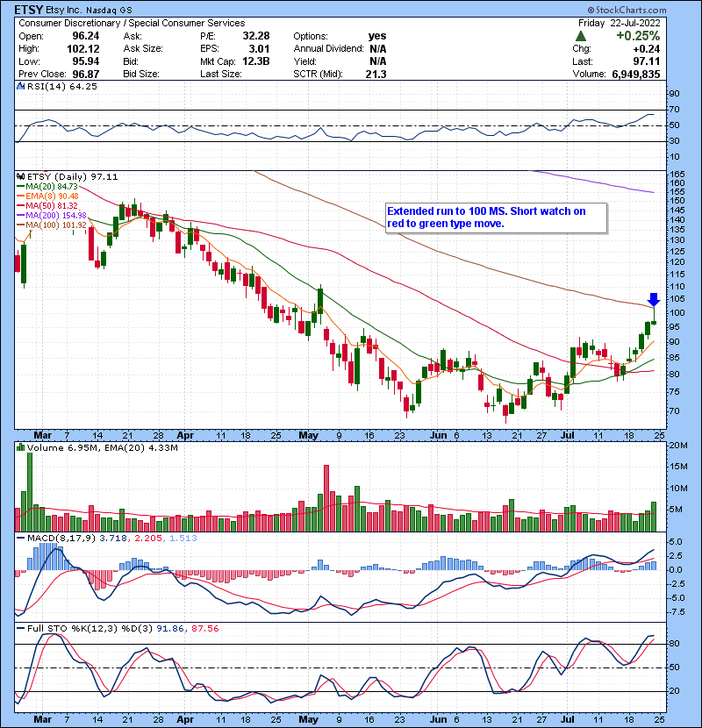
Task: Click the Volume 6.95M, EMA(20) label
Action: [x=102, y=447]
